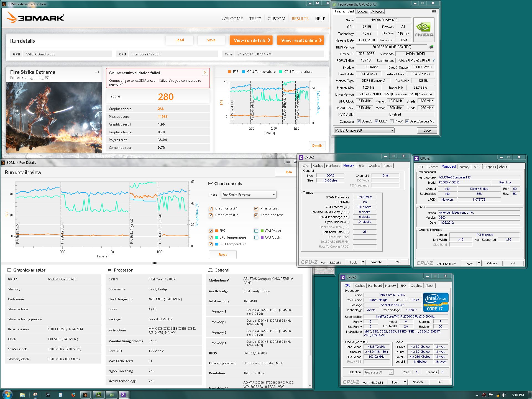Click the GPU-Z title bar icon
The image size is (532, 399).
click(x=334, y=4)
